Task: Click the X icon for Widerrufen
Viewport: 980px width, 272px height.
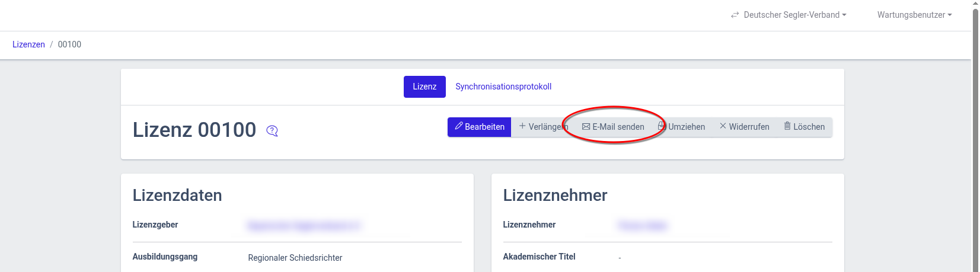Action: 723,126
